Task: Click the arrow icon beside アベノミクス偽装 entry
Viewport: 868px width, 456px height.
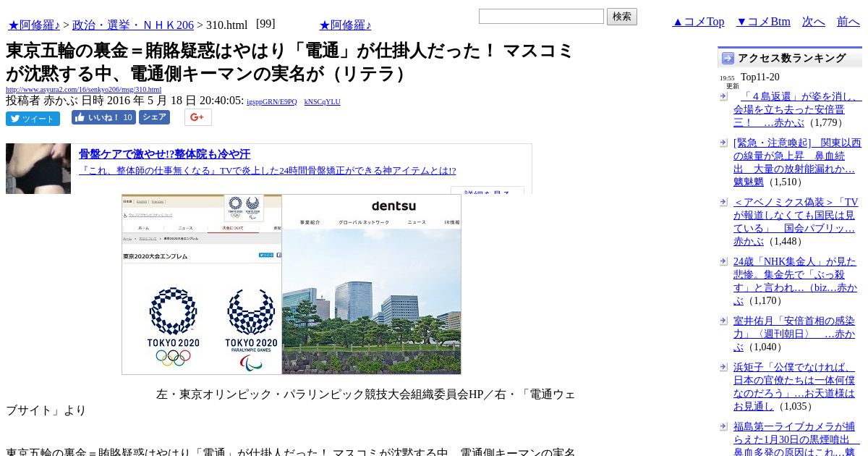Action: pos(723,203)
